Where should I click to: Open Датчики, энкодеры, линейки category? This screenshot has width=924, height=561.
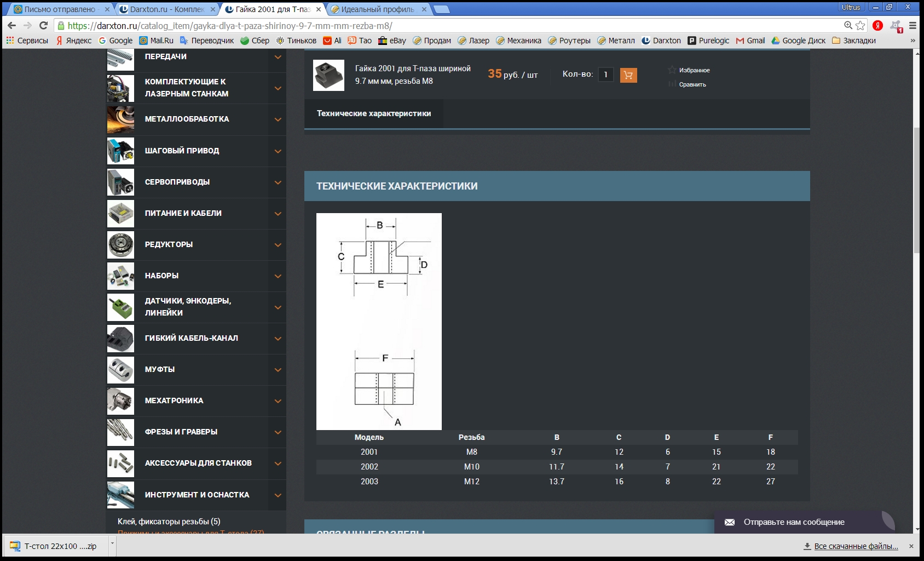(188, 307)
